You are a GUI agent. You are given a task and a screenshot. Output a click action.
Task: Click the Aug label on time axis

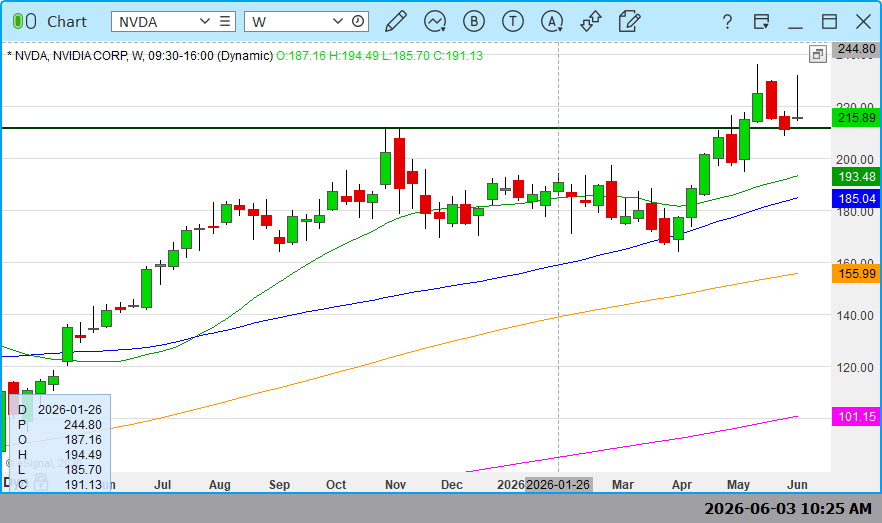pyautogui.click(x=219, y=485)
